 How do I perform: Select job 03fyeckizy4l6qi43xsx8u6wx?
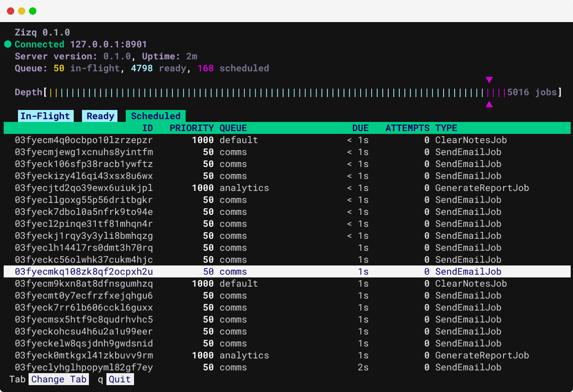(x=286, y=176)
